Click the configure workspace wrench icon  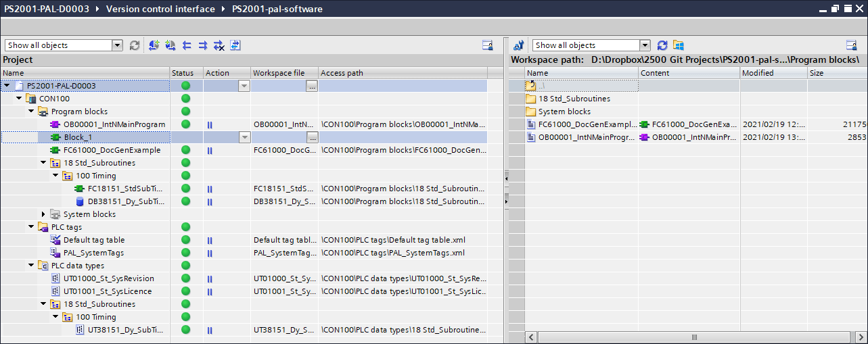click(x=518, y=45)
